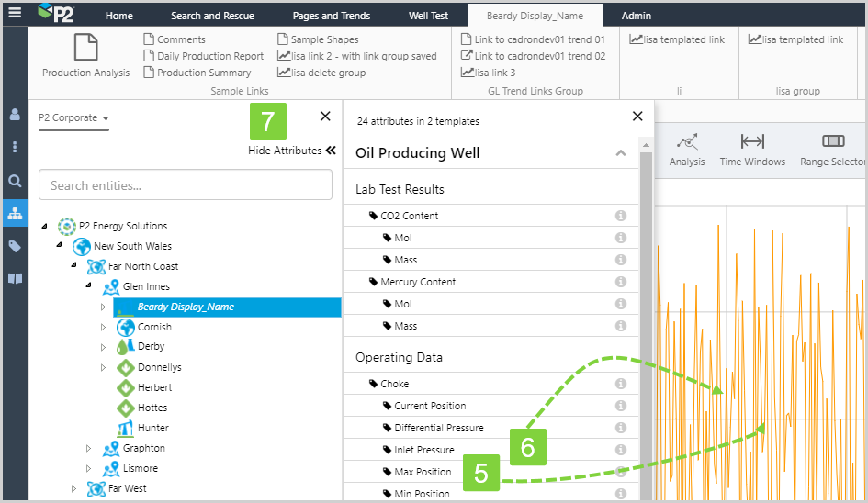This screenshot has width=868, height=503.
Task: Click the Search entities input field
Action: tap(185, 185)
